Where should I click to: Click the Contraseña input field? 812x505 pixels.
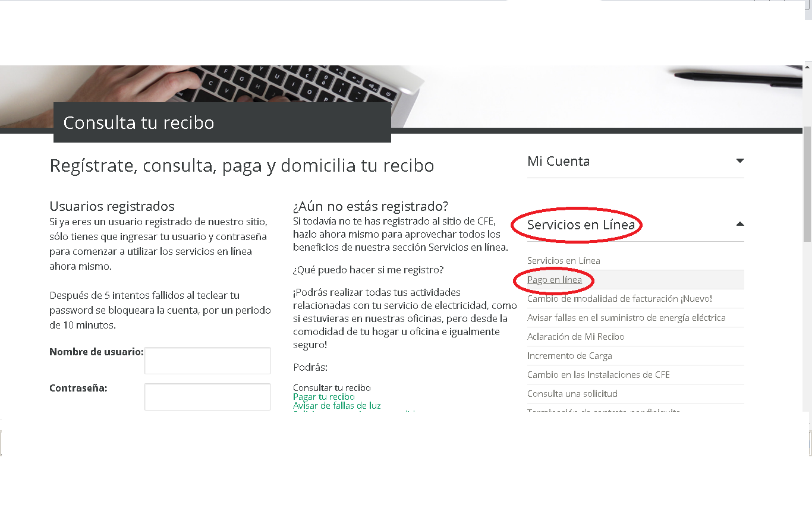tap(207, 397)
